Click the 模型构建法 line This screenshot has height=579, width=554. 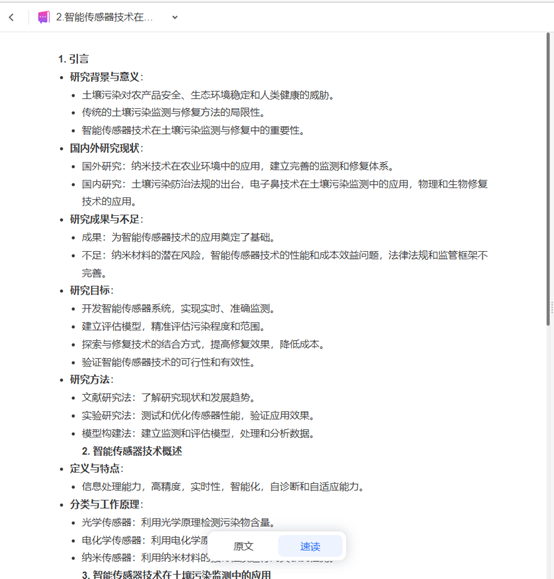click(x=198, y=433)
